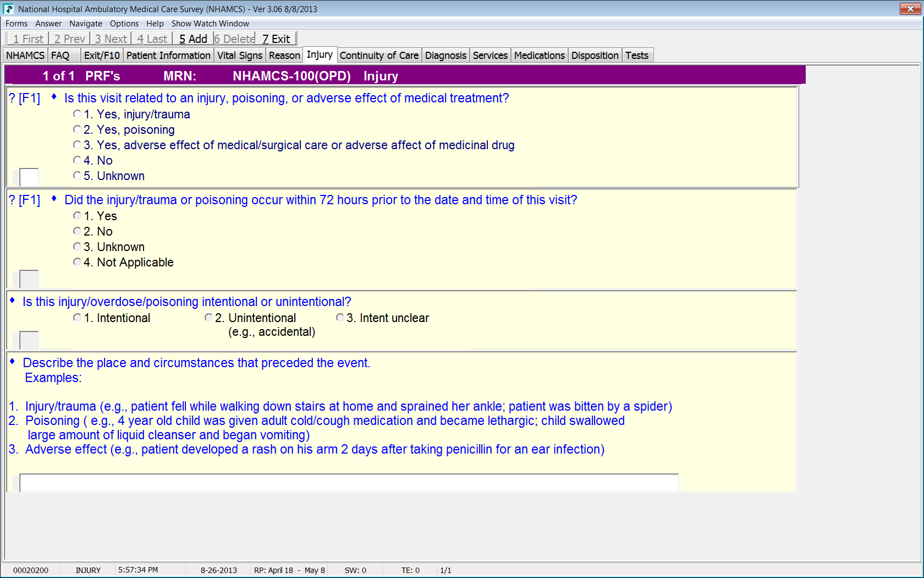The image size is (924, 578).
Task: Click the place and circumstances text field
Action: 349,483
